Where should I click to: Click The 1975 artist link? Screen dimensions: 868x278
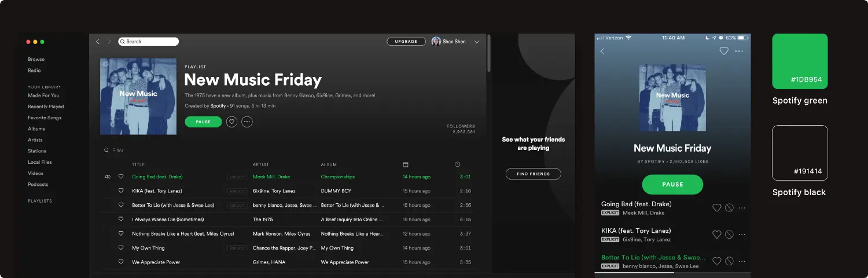(263, 220)
